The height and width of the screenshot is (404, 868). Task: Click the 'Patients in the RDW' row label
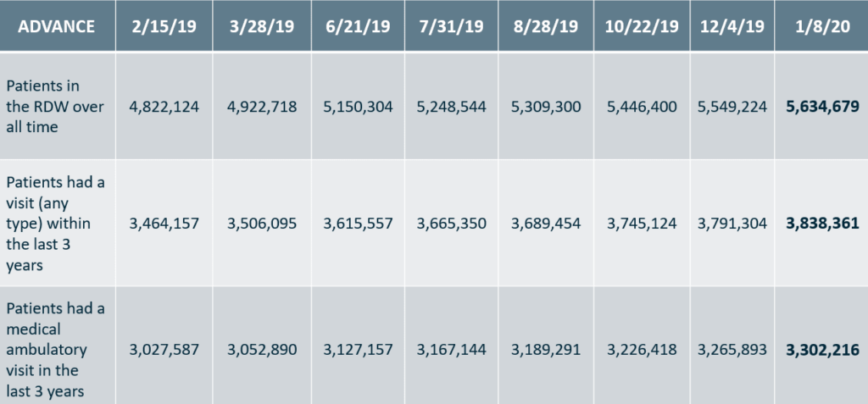[54, 107]
